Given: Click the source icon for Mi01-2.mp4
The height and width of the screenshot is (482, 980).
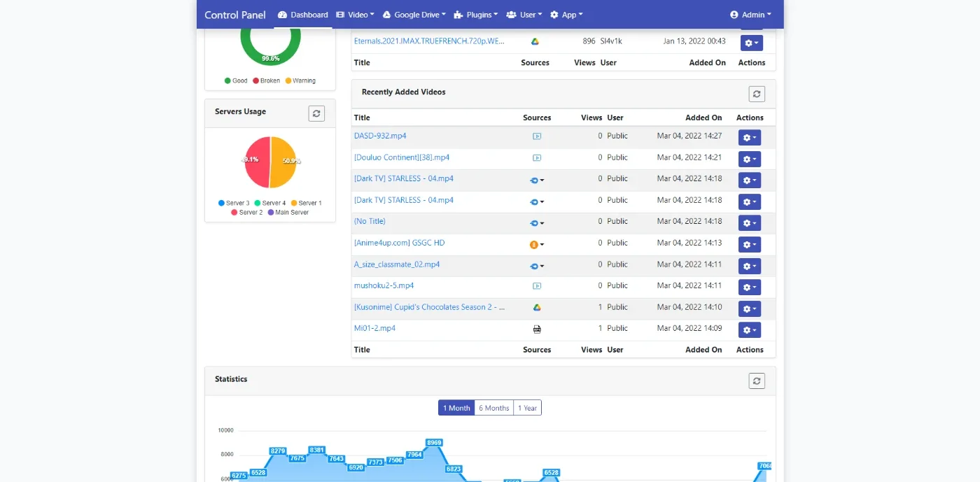Looking at the screenshot, I should pos(537,329).
